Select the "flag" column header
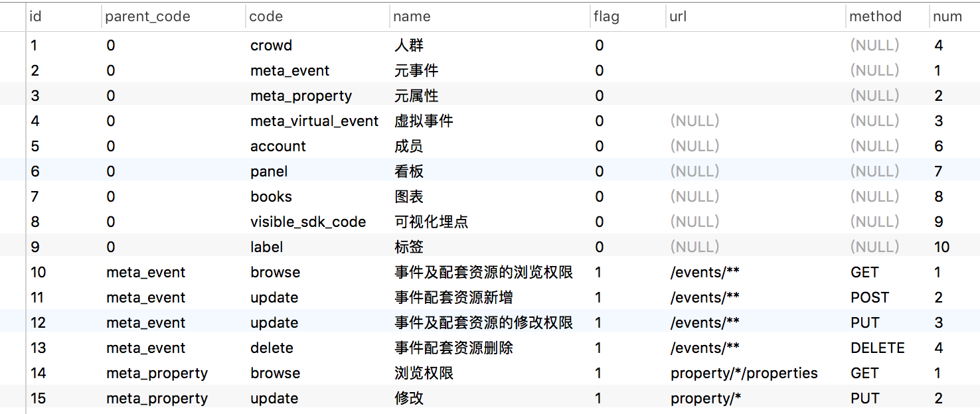Image resolution: width=980 pixels, height=414 pixels. click(x=606, y=17)
